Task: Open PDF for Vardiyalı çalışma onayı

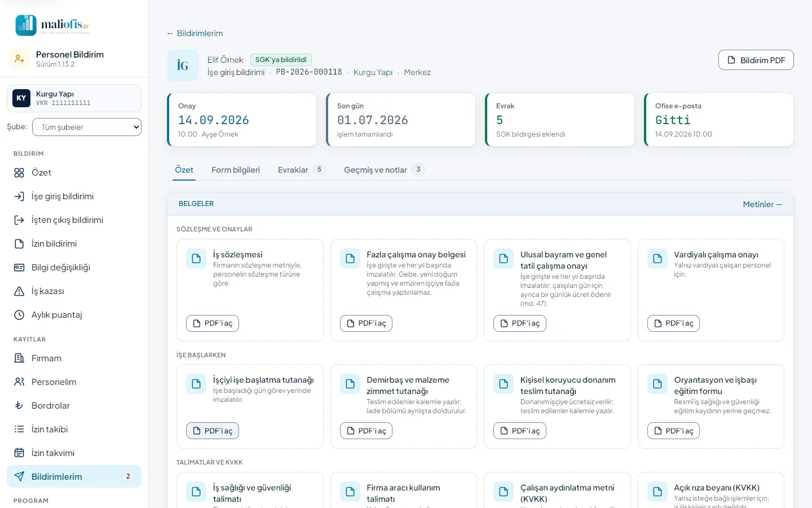Action: (674, 323)
